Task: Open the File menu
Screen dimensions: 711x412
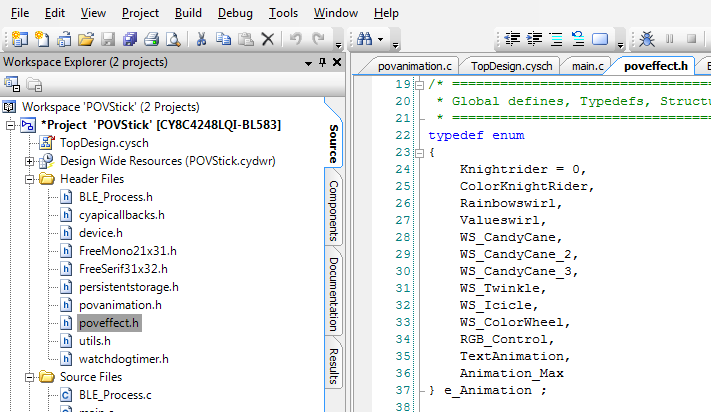Action: pos(19,13)
